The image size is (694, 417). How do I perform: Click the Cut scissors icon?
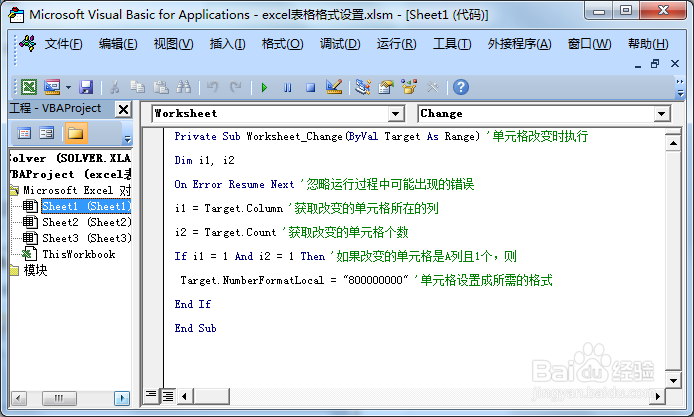[x=114, y=87]
